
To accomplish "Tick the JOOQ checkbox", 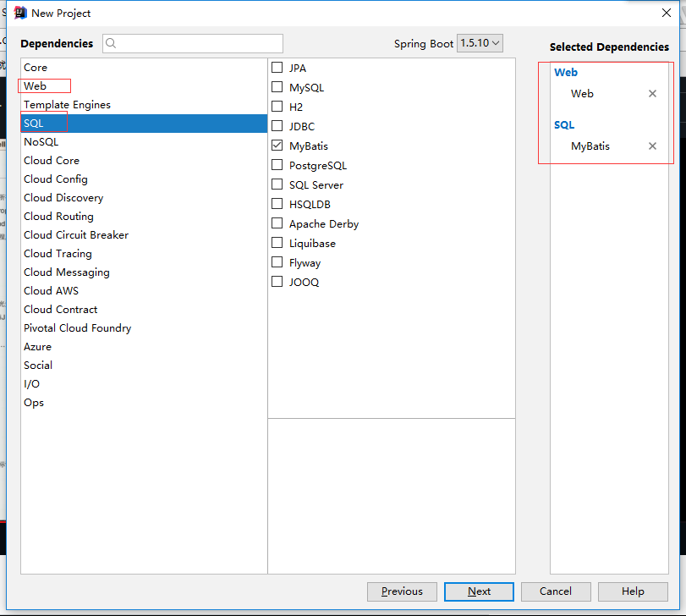I will 277,282.
